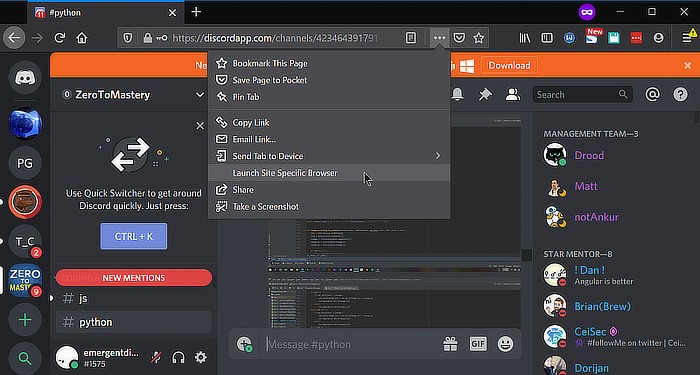Image resolution: width=700 pixels, height=375 pixels.
Task: Toggle microphone mute in the user panel
Action: click(156, 357)
